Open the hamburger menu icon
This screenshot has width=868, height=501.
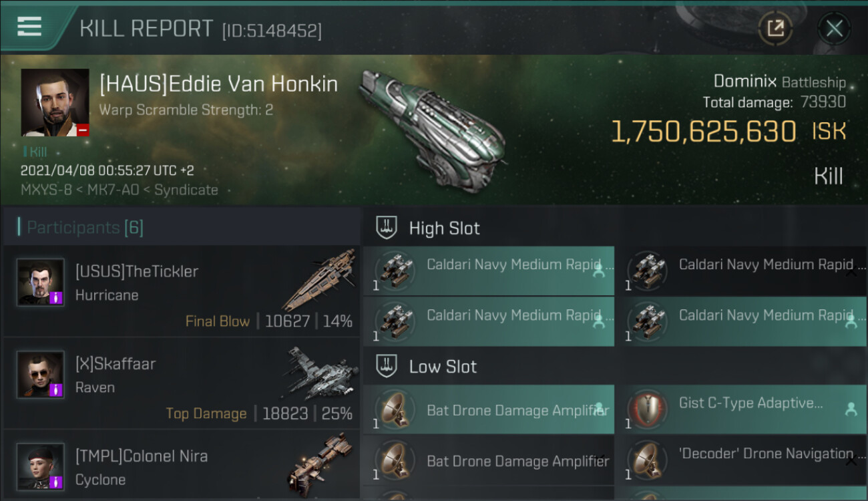click(x=29, y=27)
